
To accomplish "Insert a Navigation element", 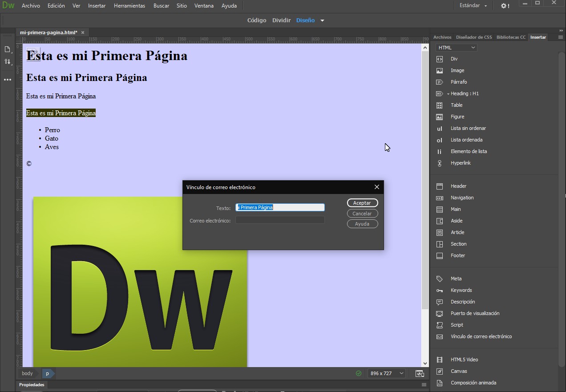I will pos(462,198).
